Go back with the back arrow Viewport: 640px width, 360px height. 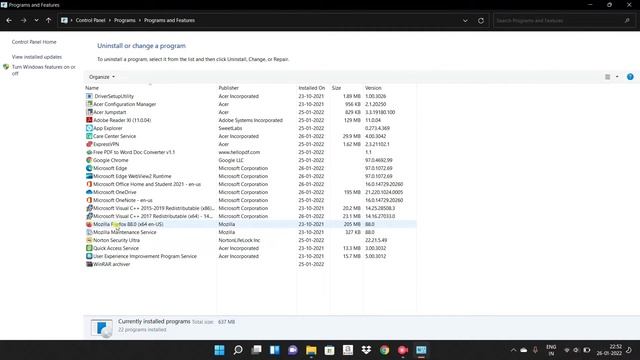tap(9, 20)
